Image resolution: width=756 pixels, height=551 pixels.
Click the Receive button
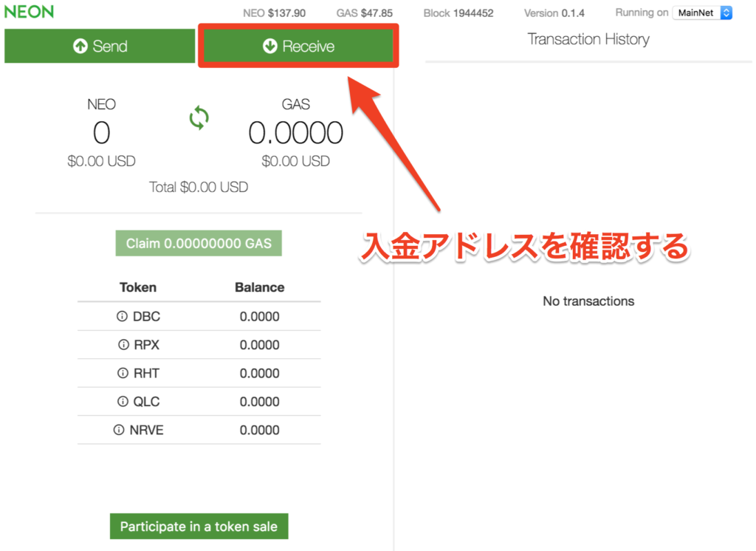point(298,46)
